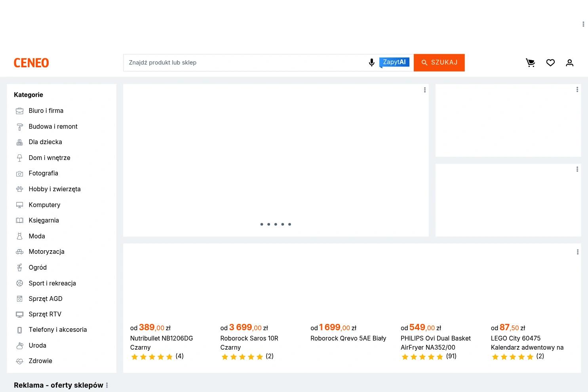
Task: Select the last banner carousel dot
Action: (x=289, y=224)
